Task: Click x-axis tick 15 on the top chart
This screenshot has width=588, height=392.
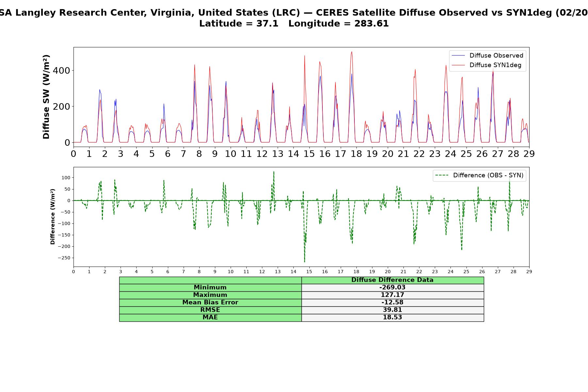Action: pos(309,154)
